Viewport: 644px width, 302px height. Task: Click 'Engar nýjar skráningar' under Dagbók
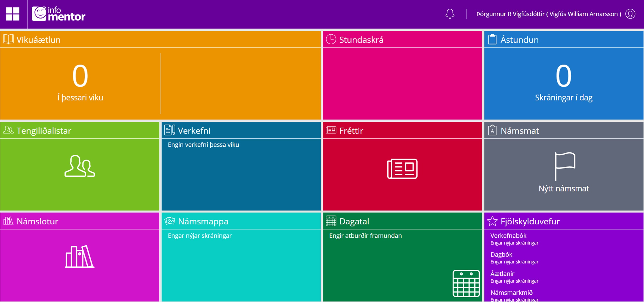514,262
